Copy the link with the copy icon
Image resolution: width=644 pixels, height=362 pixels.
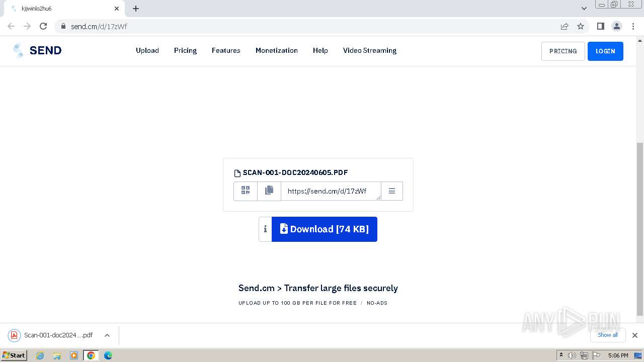[x=269, y=191]
